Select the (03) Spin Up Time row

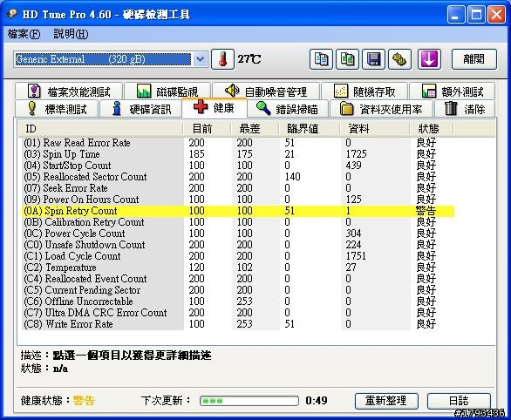click(238, 154)
